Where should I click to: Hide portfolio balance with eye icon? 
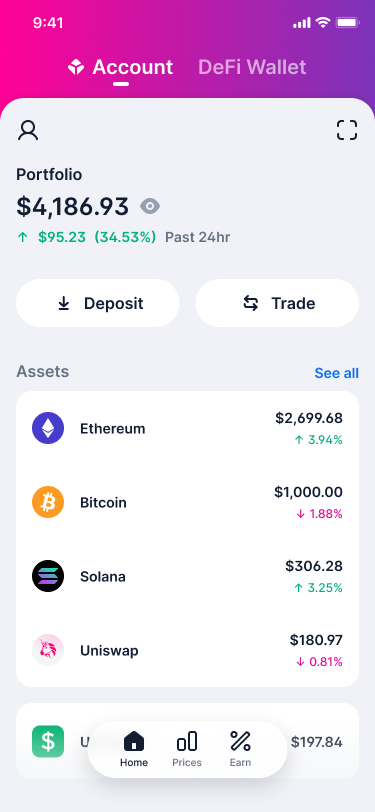tap(150, 207)
